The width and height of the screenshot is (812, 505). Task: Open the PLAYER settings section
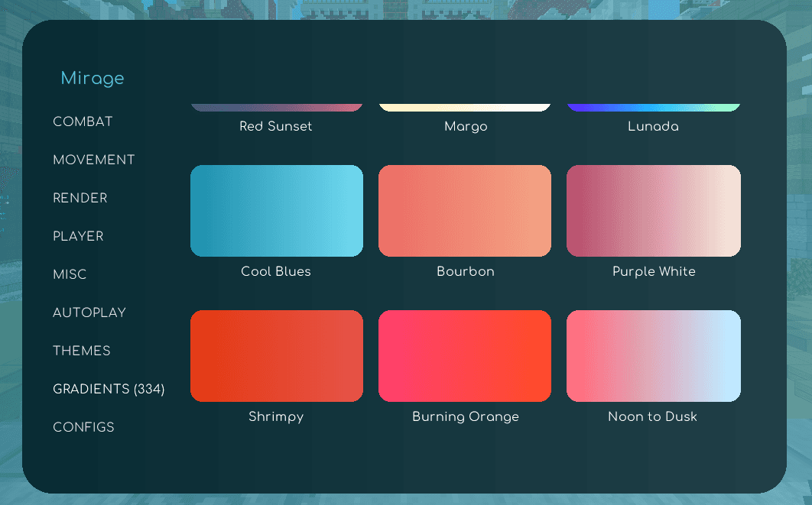77,236
